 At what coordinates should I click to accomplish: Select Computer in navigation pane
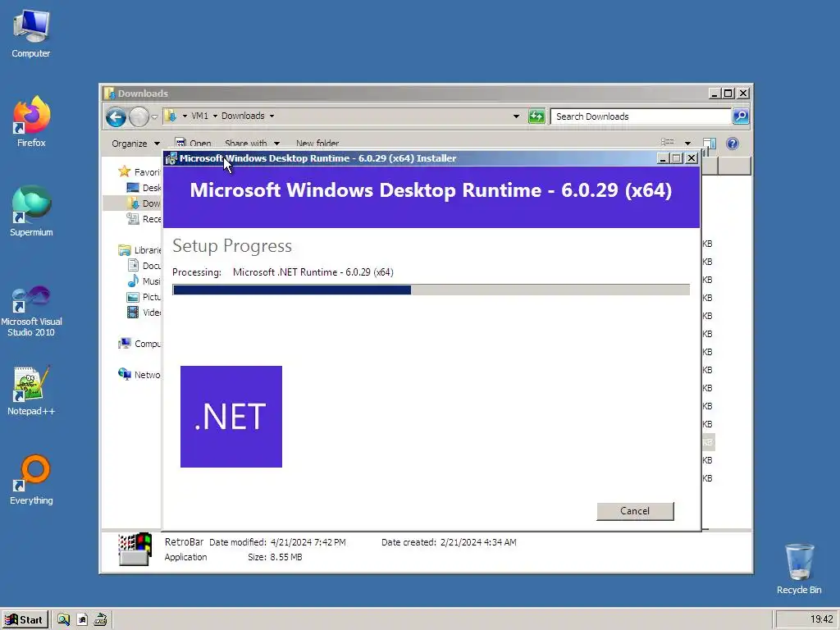click(x=139, y=344)
